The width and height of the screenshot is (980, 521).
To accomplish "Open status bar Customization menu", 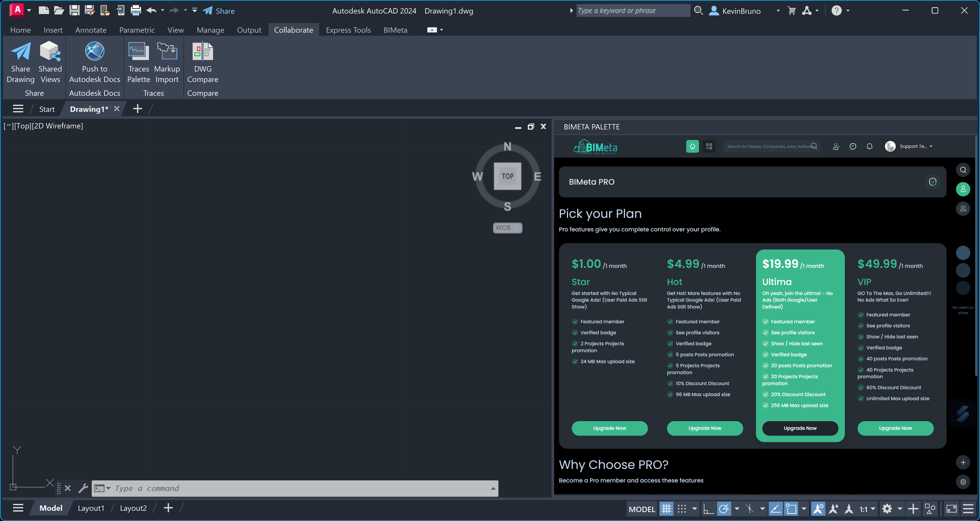I will point(969,509).
